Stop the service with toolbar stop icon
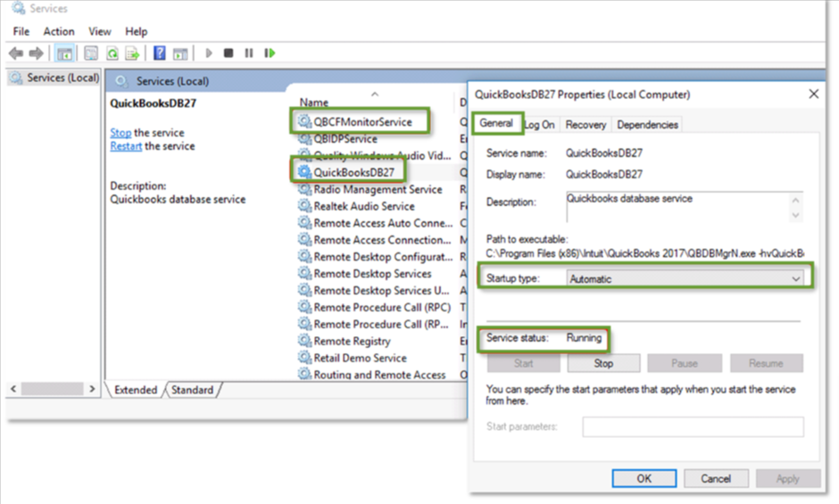839x504 pixels. click(x=228, y=53)
